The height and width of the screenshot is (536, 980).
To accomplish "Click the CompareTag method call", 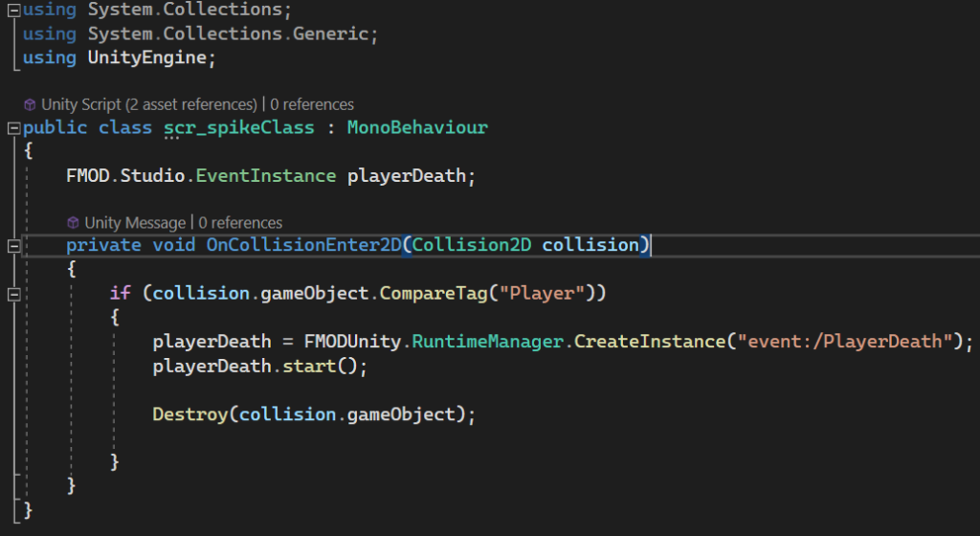I will point(429,293).
